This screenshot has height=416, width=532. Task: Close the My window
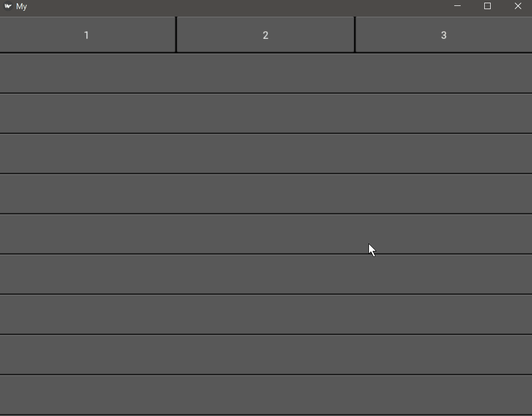tap(518, 6)
